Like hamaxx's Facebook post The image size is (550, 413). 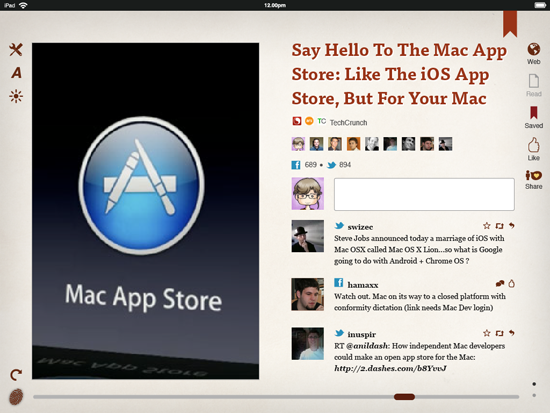pos(512,283)
